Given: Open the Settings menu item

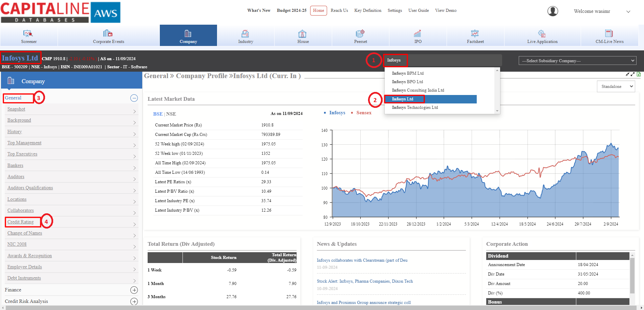Looking at the screenshot, I should tap(395, 10).
